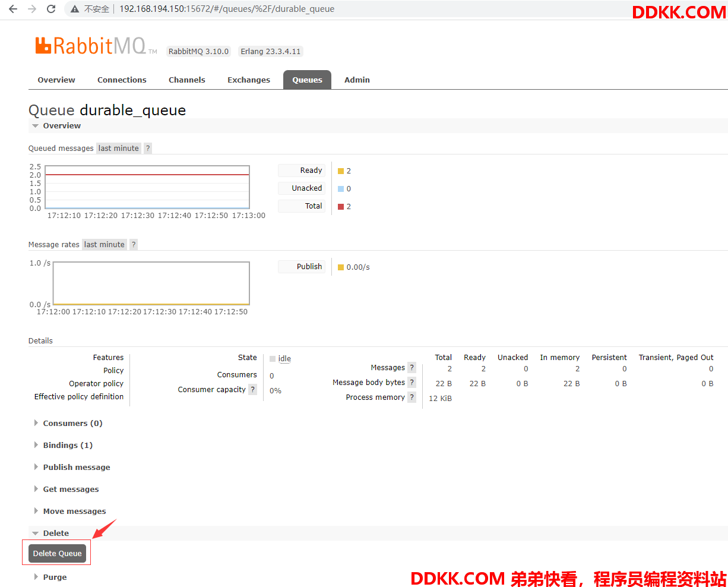Expand the Get messages section
Viewport: 728px width, 587px height.
pyautogui.click(x=67, y=490)
